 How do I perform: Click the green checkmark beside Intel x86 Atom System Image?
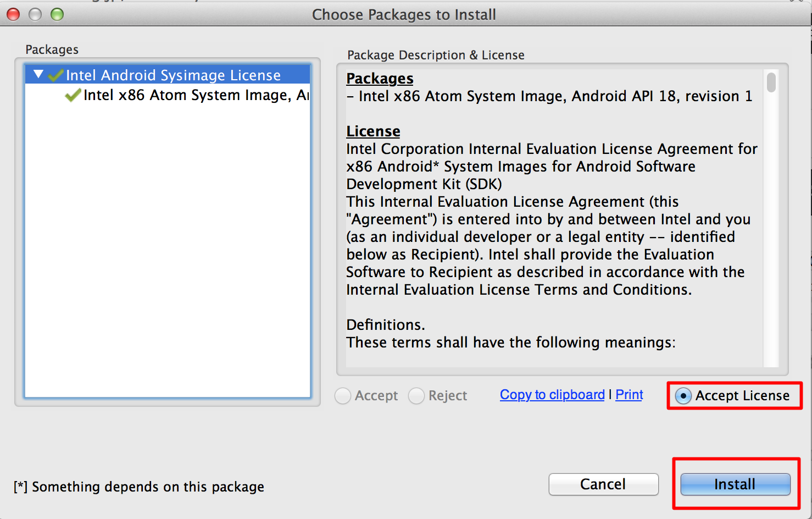click(73, 96)
